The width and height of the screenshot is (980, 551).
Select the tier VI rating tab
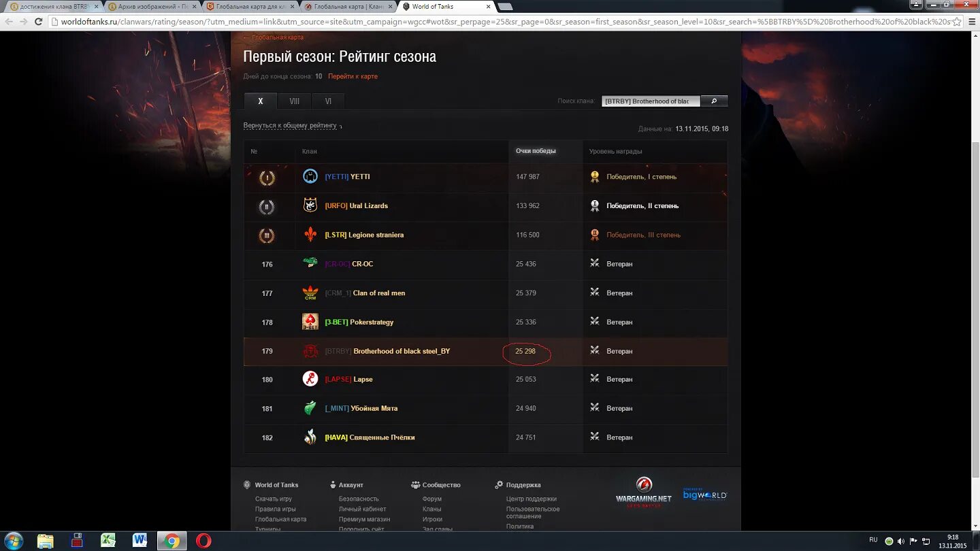coord(328,101)
